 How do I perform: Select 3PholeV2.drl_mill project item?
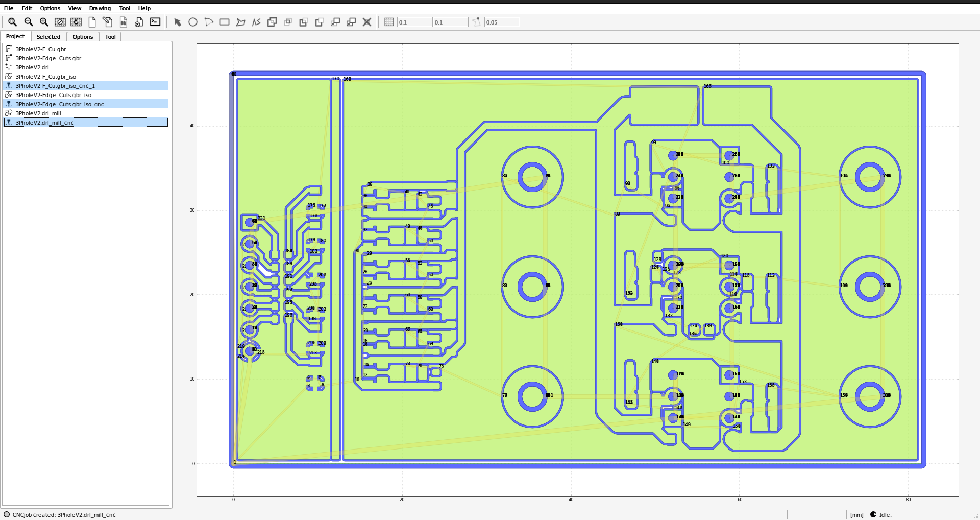click(38, 113)
